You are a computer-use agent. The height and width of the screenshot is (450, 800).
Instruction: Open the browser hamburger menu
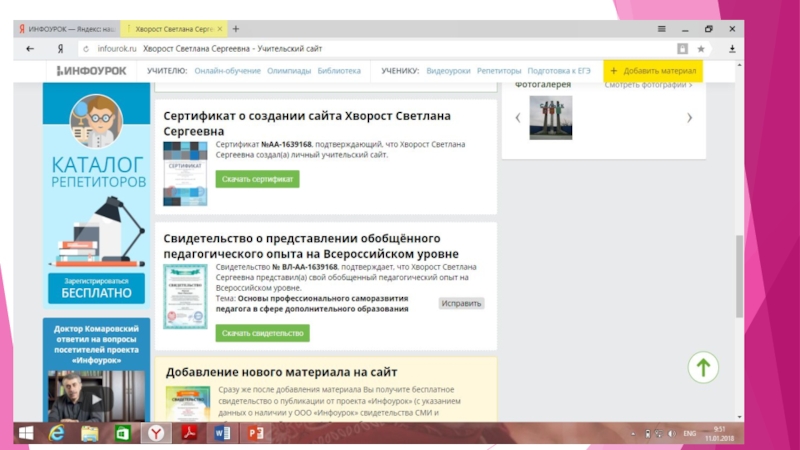661,29
